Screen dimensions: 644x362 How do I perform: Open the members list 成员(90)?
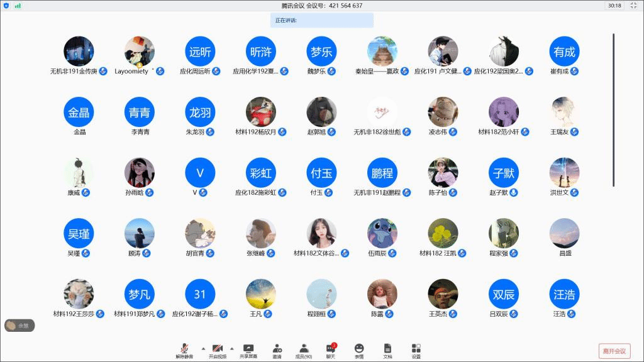[304, 350]
